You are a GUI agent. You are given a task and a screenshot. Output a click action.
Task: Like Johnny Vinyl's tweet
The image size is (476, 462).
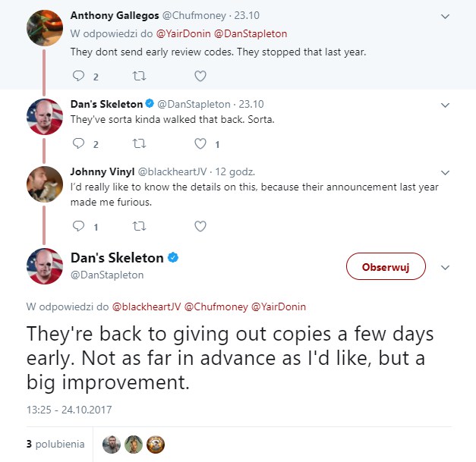click(x=200, y=225)
